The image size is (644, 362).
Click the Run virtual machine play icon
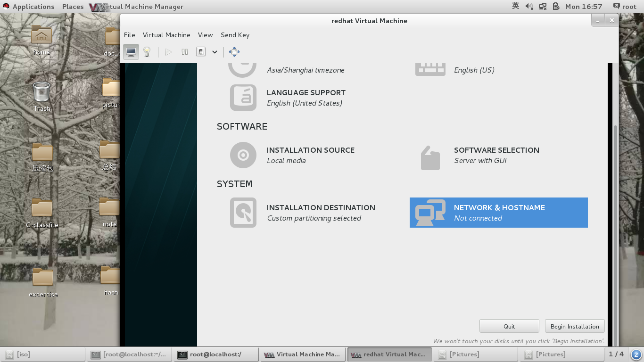[x=168, y=52]
